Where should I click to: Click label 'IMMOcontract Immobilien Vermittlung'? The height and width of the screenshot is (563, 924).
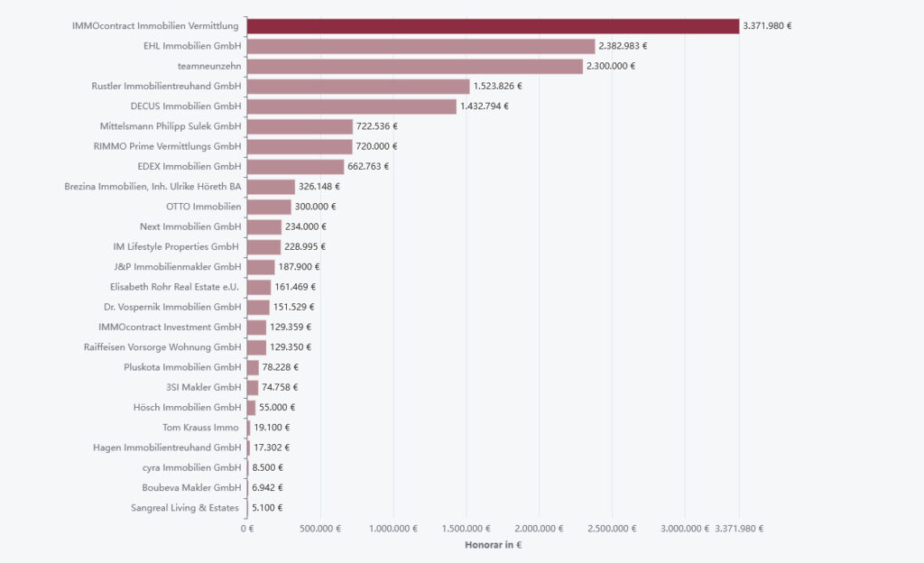point(155,26)
